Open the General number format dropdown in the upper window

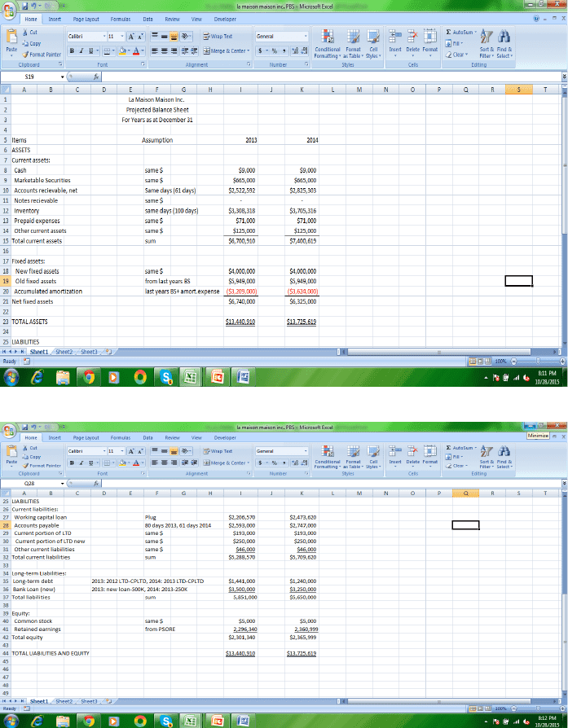306,36
